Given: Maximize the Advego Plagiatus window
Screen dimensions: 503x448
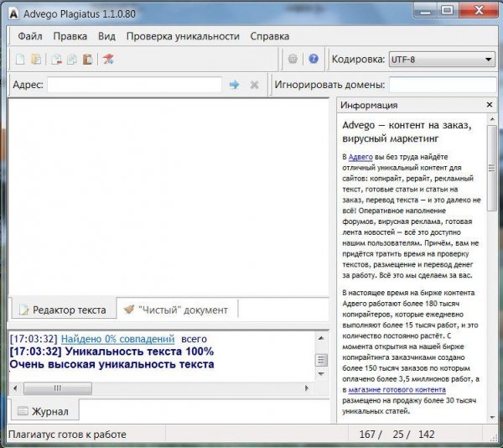Looking at the screenshot, I should point(447,11).
